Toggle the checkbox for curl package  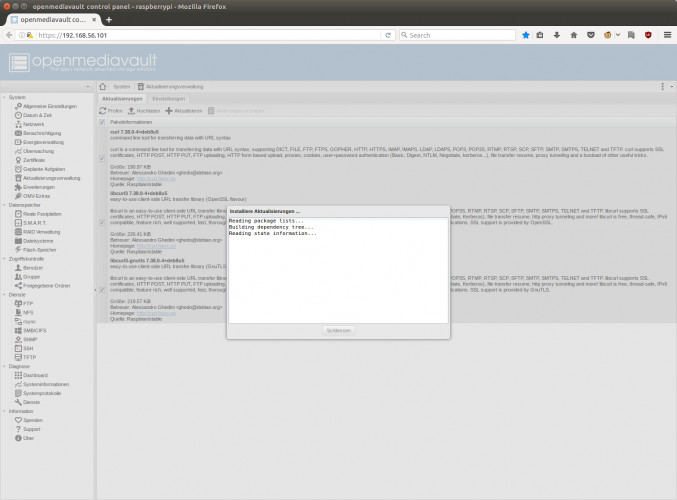pos(102,158)
